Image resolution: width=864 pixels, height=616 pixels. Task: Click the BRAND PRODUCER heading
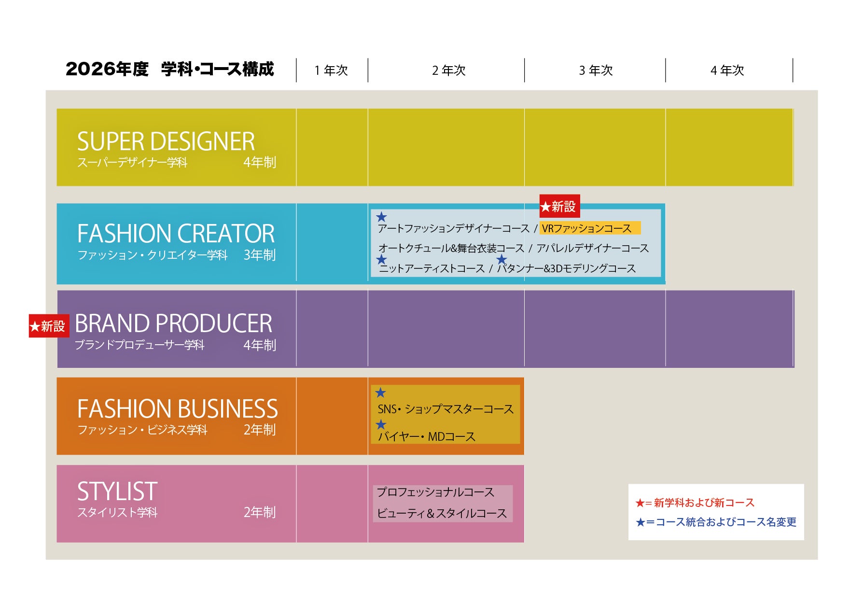tap(174, 323)
